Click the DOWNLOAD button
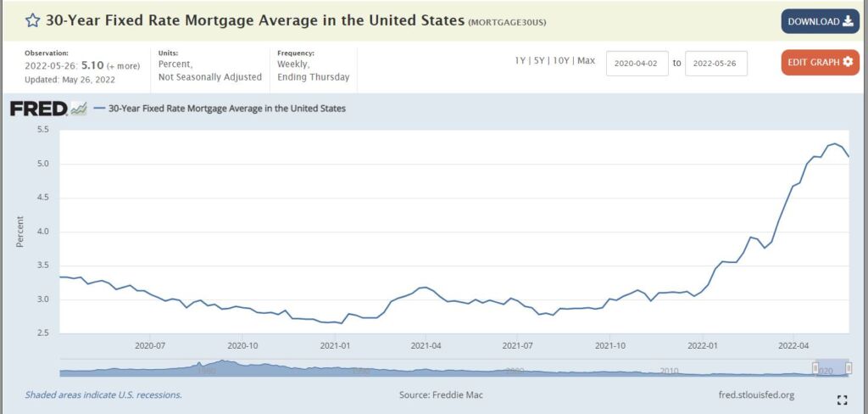This screenshot has width=868, height=414. pyautogui.click(x=820, y=21)
